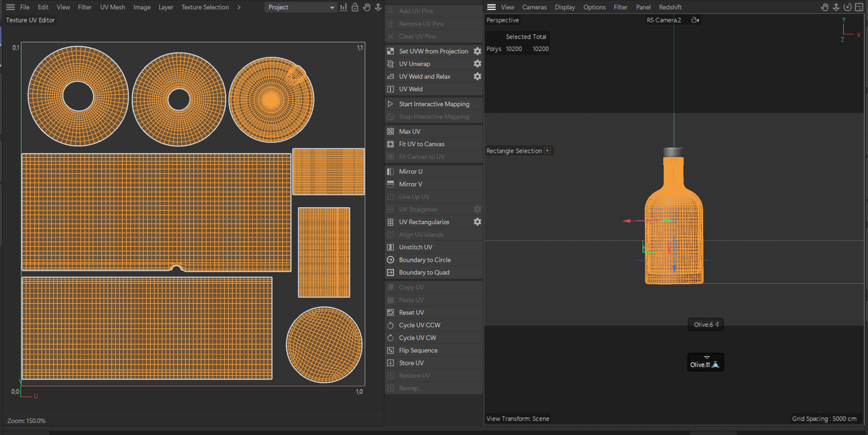
Task: Click the UV editor histogram bars icon
Action: point(344,7)
